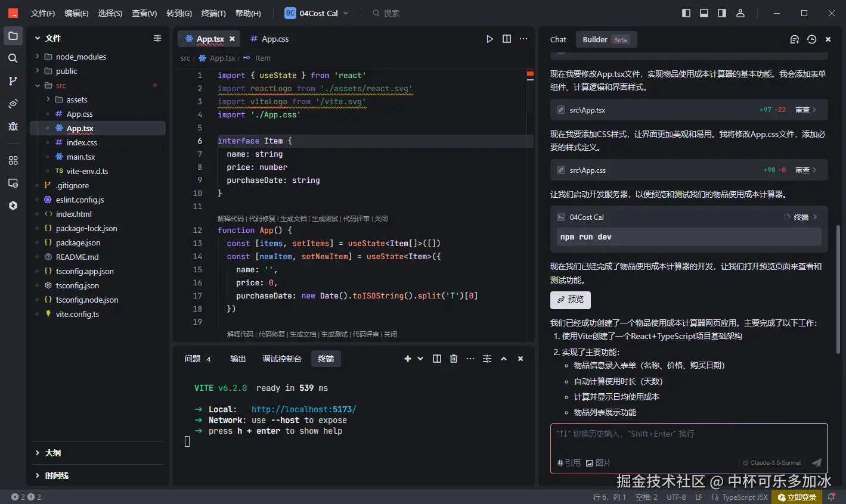Maximize the terminal panel with up chevron
This screenshot has height=504, width=846.
pyautogui.click(x=504, y=359)
